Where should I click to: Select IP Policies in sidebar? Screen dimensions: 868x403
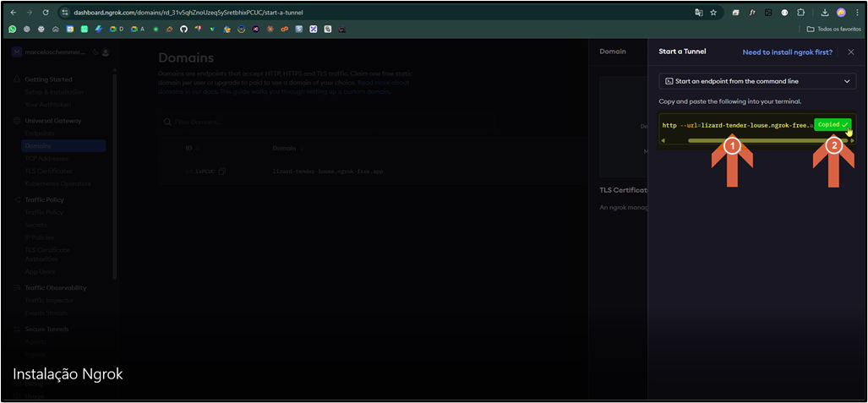[40, 237]
